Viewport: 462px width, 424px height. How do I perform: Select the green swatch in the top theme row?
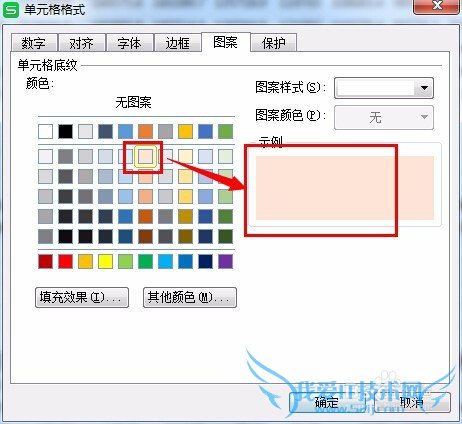coord(225,131)
